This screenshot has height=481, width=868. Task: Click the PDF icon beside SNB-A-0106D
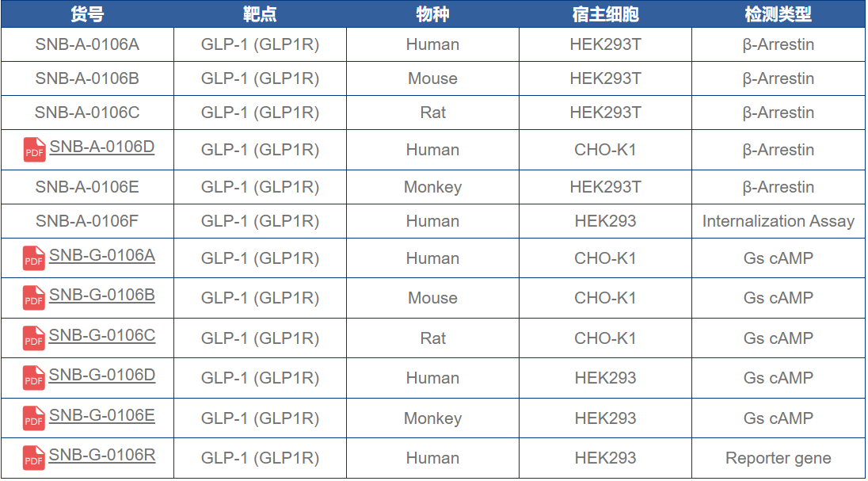(34, 150)
